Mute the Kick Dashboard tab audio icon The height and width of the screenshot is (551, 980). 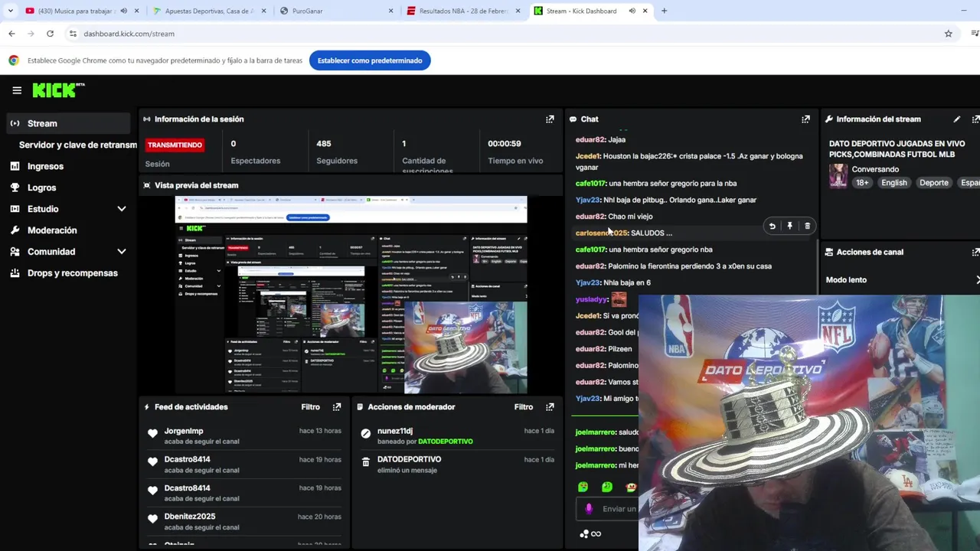632,11
